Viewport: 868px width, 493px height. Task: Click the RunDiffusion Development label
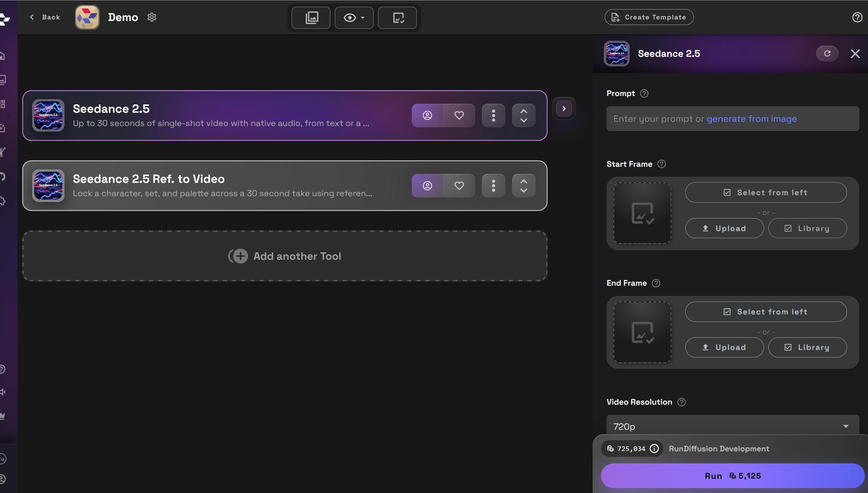click(719, 449)
